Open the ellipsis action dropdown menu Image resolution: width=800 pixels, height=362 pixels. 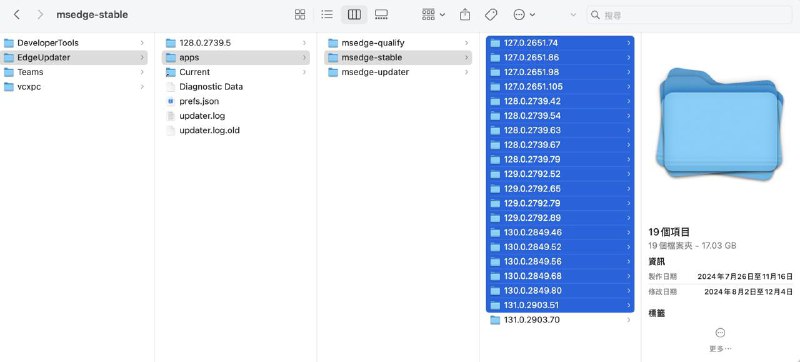524,15
